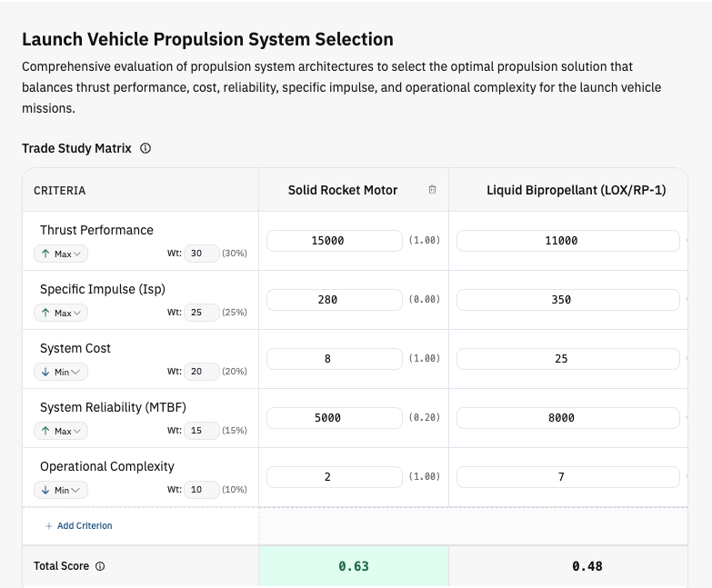Edit System Cost weight field 20
712x588 pixels.
202,371
